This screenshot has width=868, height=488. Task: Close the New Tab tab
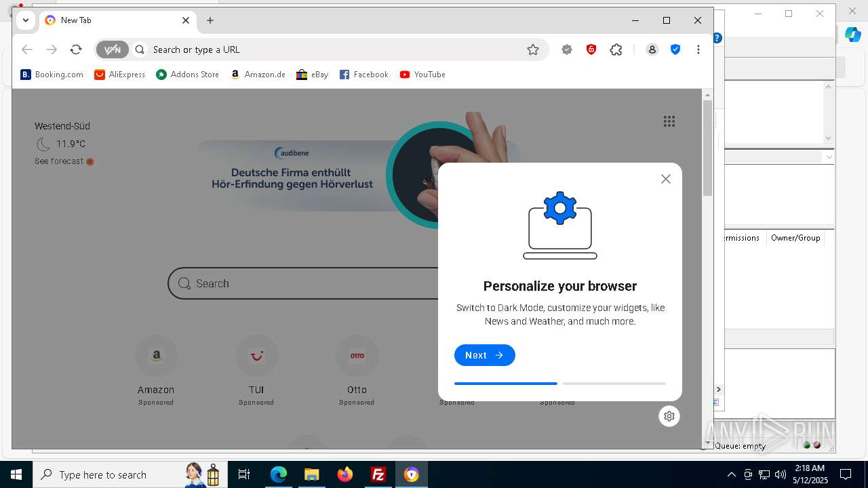click(186, 20)
